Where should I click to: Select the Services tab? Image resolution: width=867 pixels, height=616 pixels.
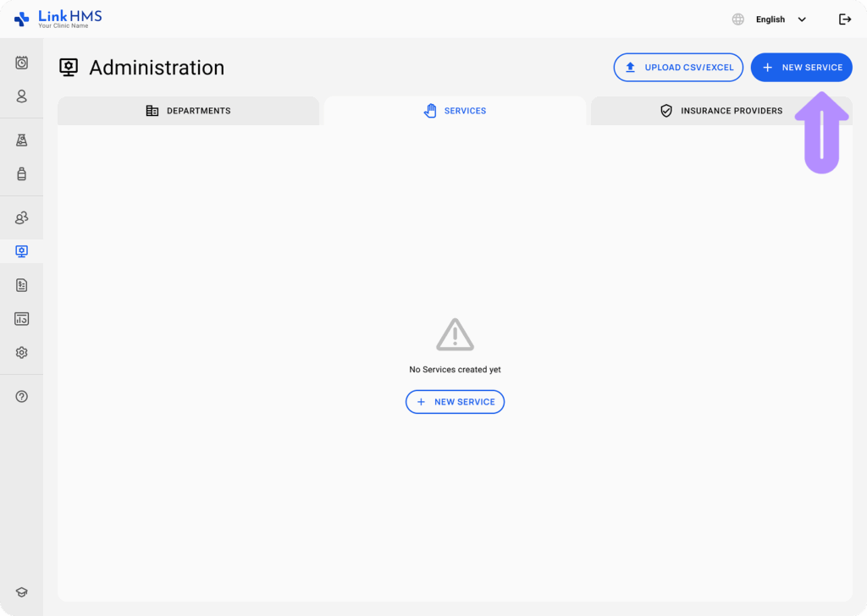click(455, 111)
